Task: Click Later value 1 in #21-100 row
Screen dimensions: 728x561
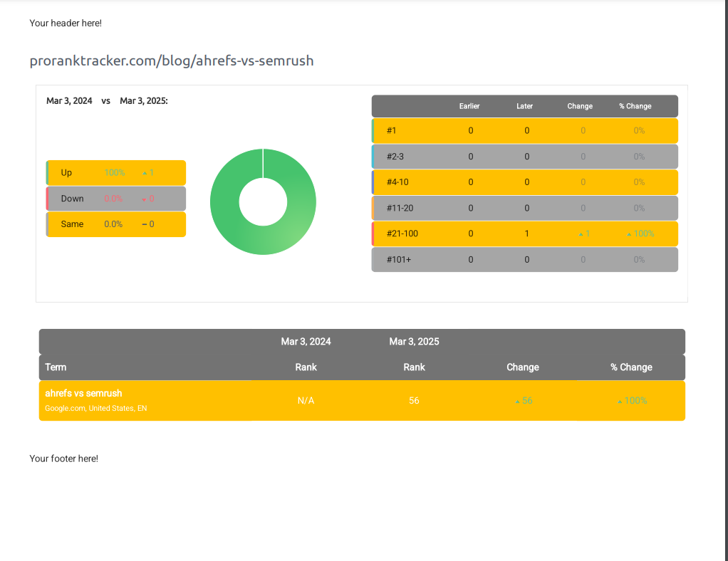Action: click(526, 234)
